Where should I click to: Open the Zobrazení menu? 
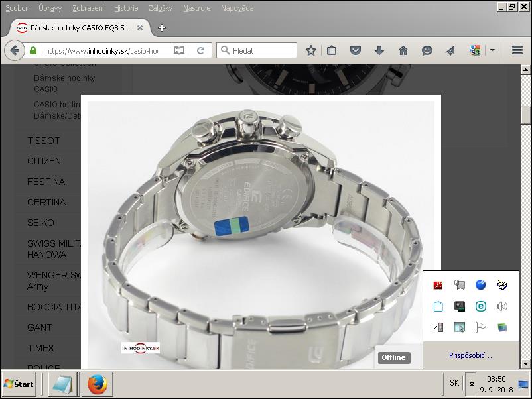click(88, 8)
